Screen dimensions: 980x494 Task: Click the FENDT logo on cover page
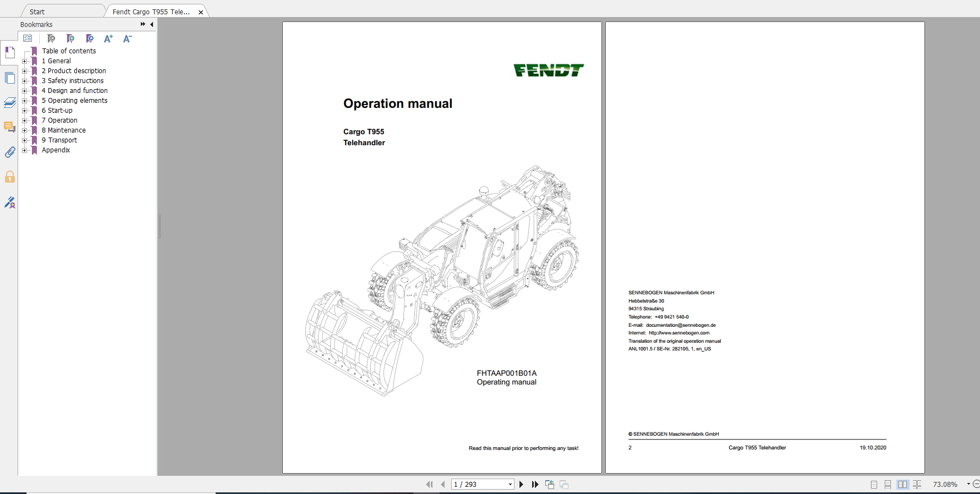tap(549, 70)
